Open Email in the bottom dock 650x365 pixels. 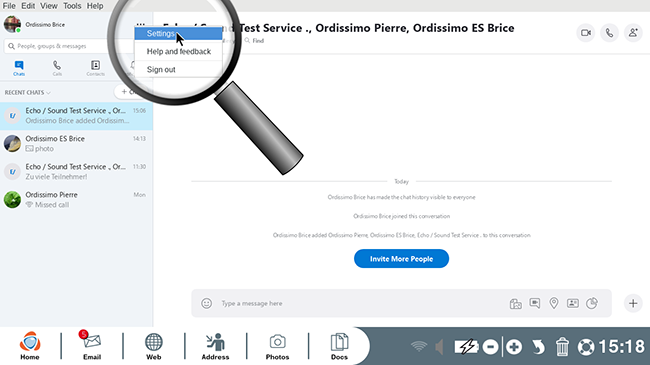[92, 346]
